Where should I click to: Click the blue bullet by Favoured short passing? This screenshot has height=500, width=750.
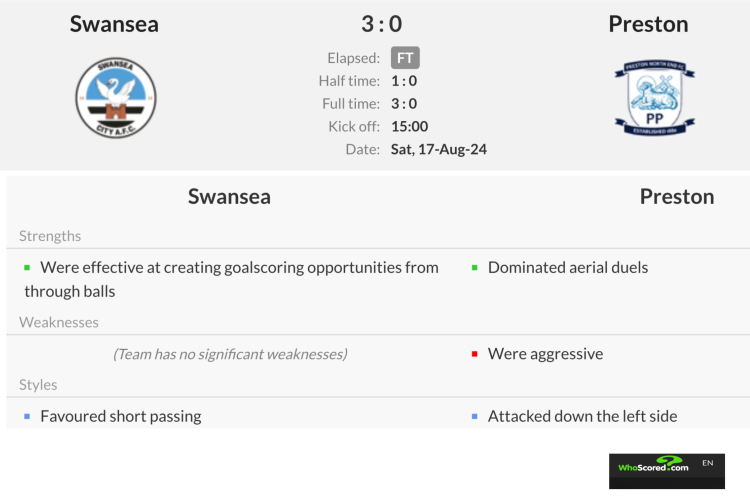click(28, 416)
